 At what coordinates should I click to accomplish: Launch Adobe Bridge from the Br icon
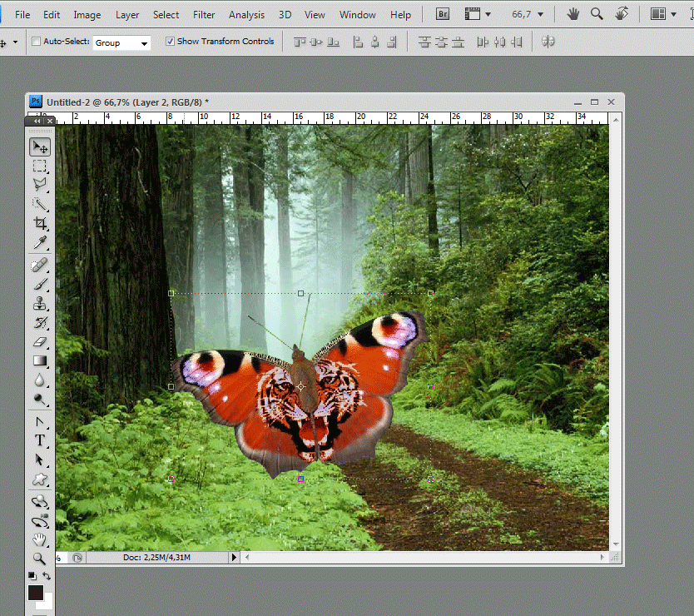(x=442, y=14)
